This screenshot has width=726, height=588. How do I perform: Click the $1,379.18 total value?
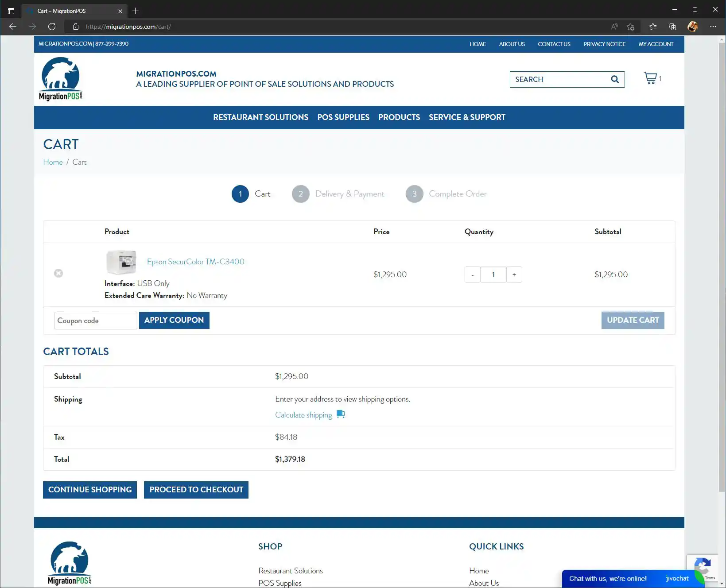click(x=290, y=459)
